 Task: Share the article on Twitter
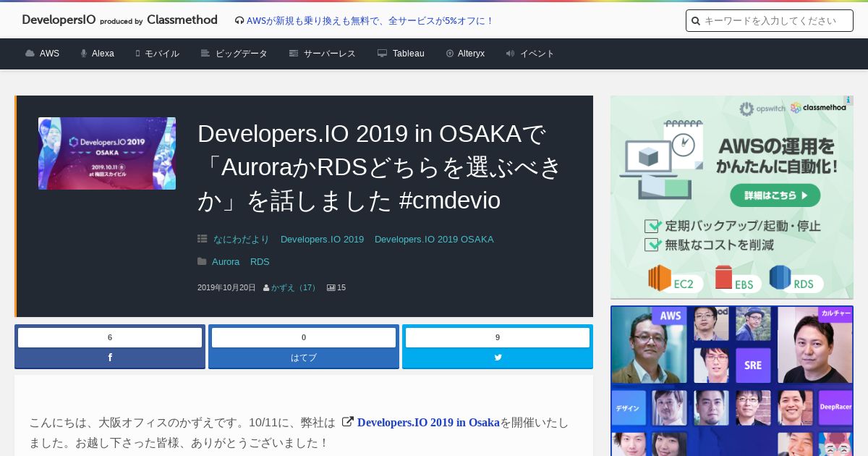pos(498,358)
